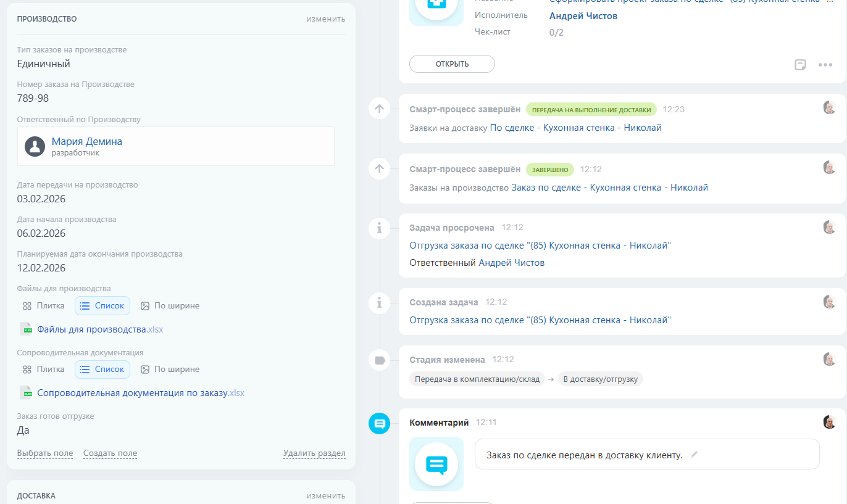Click the order number value 789-98

(x=33, y=99)
